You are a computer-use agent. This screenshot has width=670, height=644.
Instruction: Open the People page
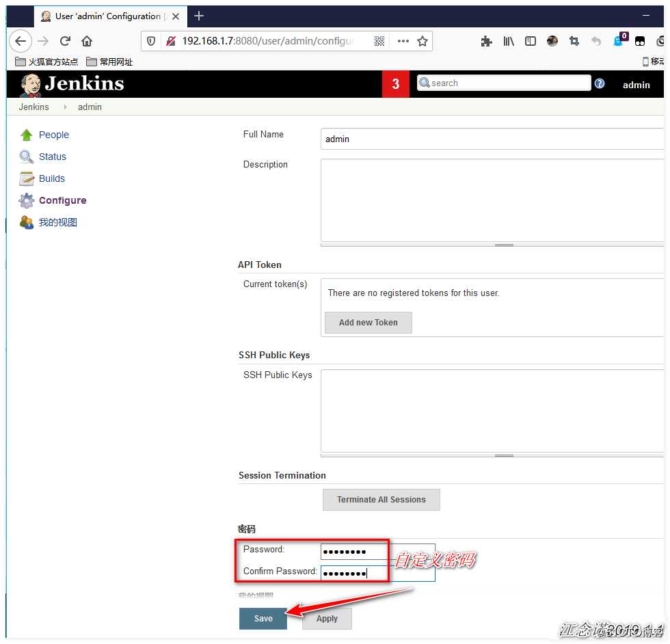(x=54, y=135)
